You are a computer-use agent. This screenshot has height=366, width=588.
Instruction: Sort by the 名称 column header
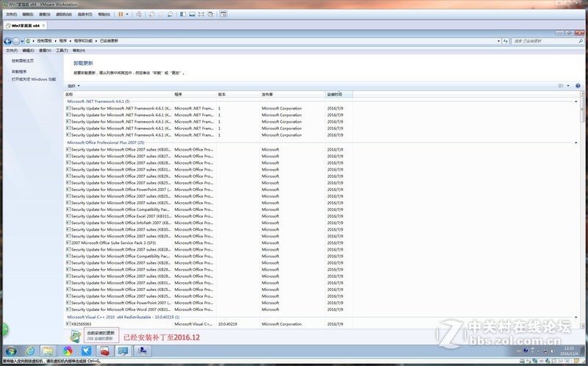tap(118, 95)
